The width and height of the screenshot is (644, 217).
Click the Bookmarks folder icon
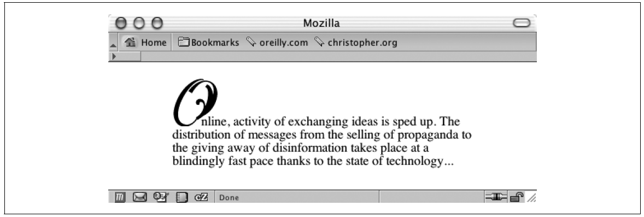click(183, 42)
